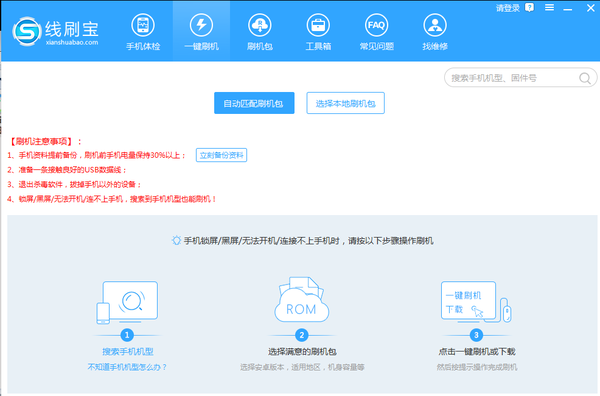Click the 选择安卓版本 description text

point(302,367)
